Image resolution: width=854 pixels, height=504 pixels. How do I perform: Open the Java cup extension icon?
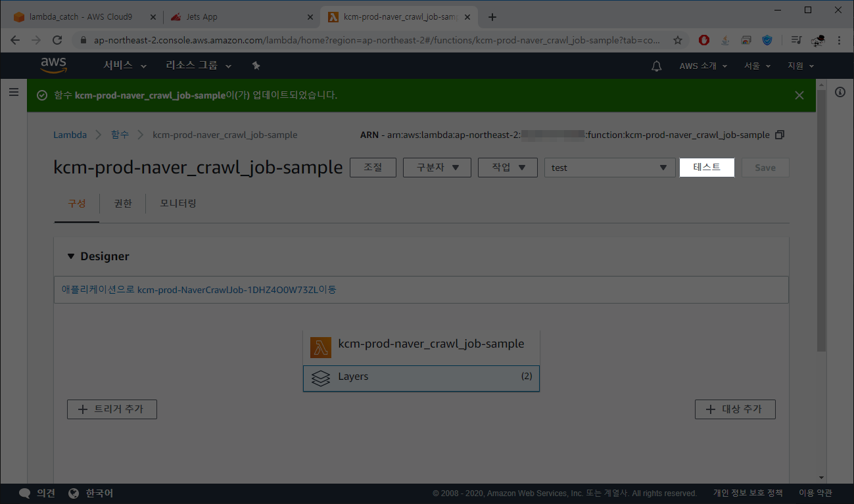(725, 40)
